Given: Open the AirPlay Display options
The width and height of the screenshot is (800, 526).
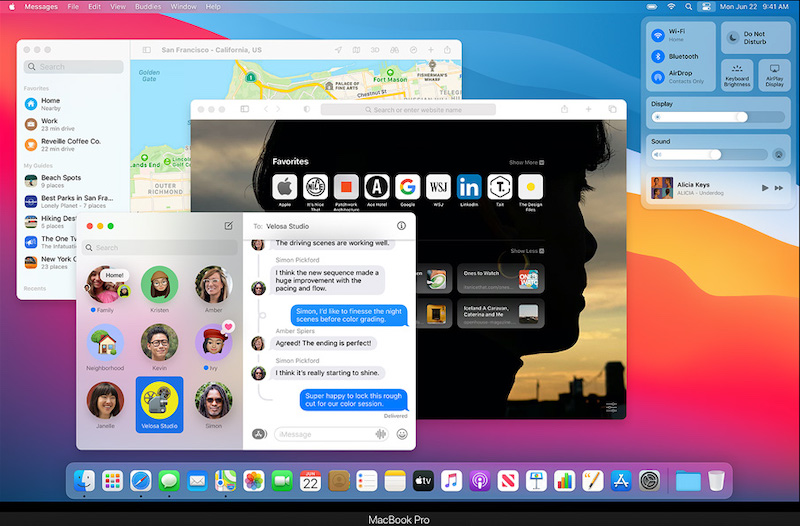Looking at the screenshot, I should (773, 76).
